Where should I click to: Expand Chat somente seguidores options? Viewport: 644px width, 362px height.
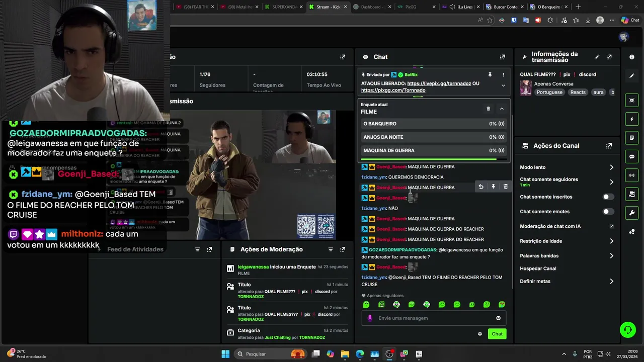pyautogui.click(x=611, y=182)
